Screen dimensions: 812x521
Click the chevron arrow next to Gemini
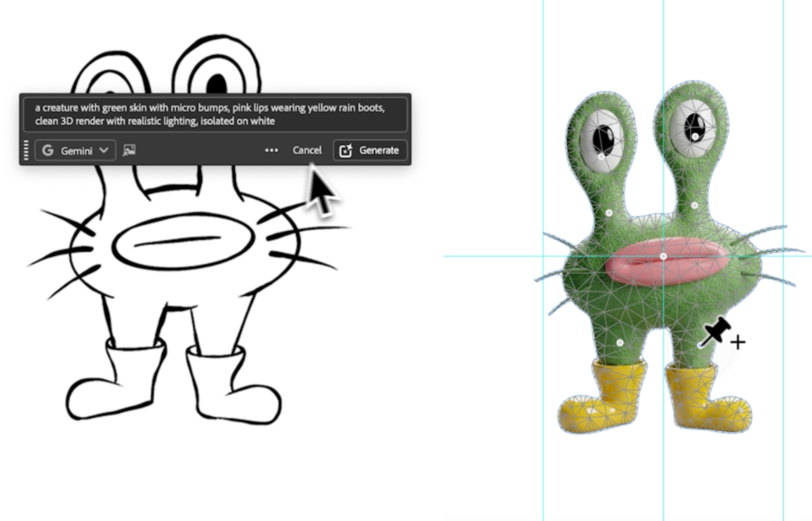(x=104, y=150)
